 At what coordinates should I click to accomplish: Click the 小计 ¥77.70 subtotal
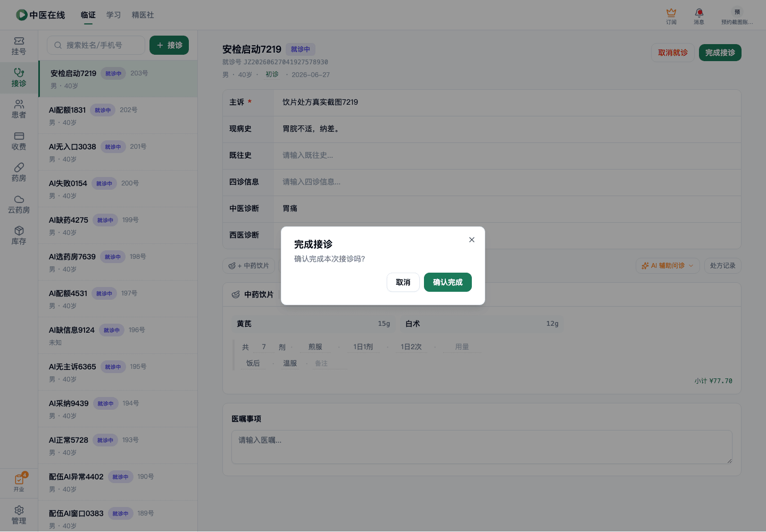pos(713,381)
